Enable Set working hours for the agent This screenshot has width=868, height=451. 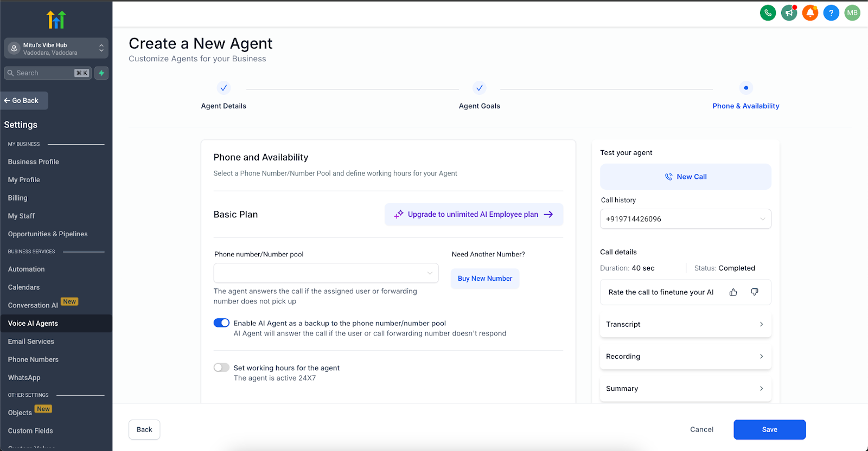coord(221,368)
